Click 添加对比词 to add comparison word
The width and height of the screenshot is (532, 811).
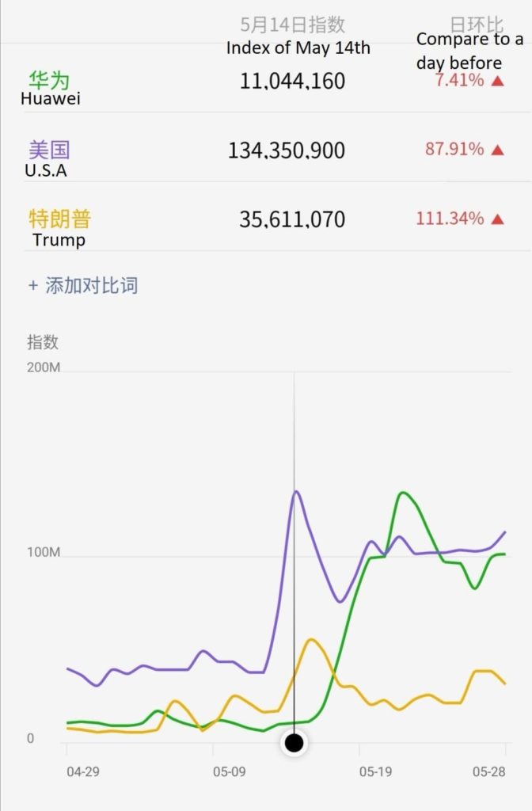(x=91, y=286)
